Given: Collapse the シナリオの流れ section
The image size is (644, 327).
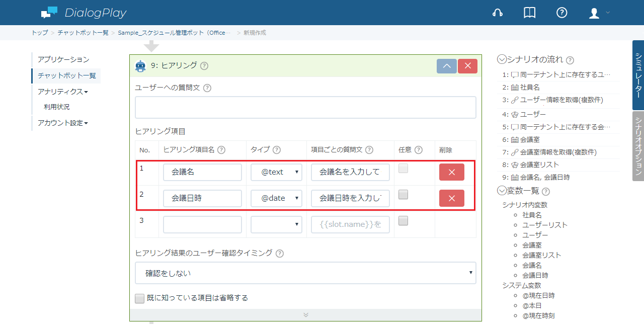Looking at the screenshot, I should pyautogui.click(x=502, y=59).
